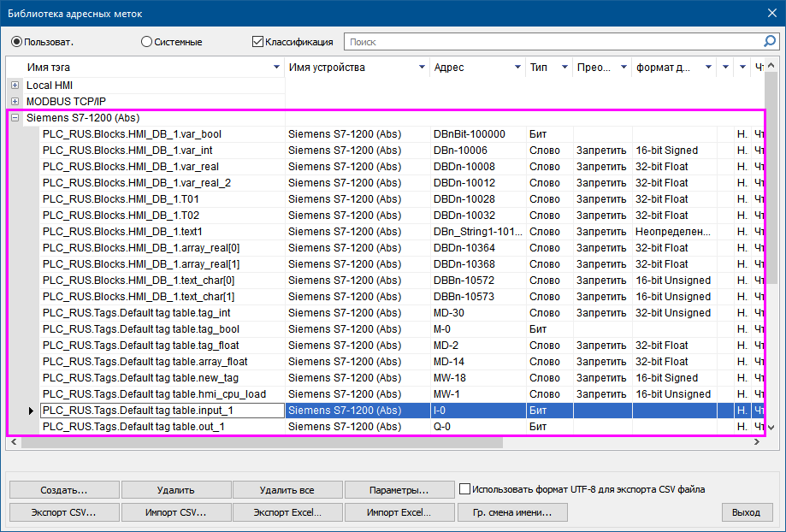Click 32-bit Unsigned format cell
The height and width of the screenshot is (532, 786).
(x=675, y=313)
